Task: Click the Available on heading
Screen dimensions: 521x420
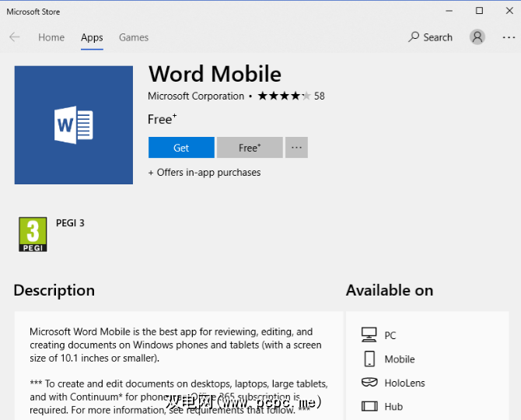Action: click(390, 290)
